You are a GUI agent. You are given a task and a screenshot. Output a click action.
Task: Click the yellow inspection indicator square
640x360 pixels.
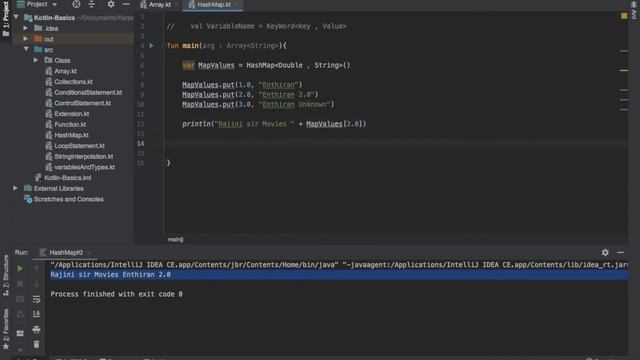(624, 16)
